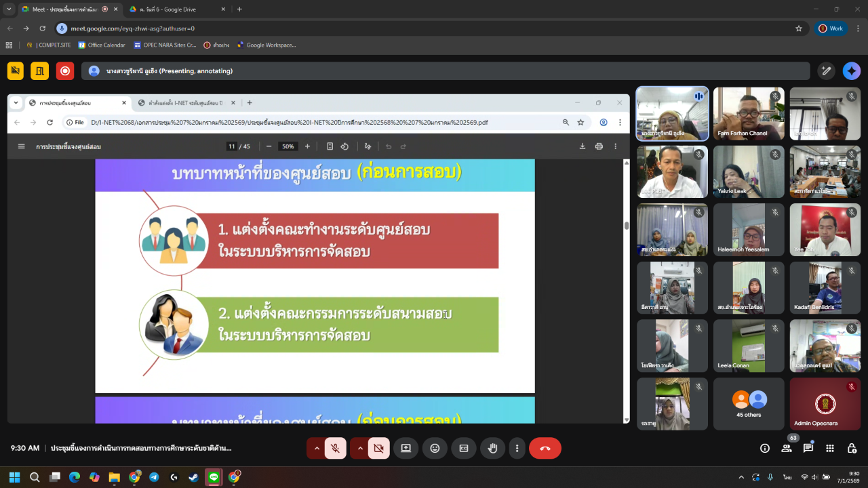Open the in-call chat panel

[x=808, y=448]
